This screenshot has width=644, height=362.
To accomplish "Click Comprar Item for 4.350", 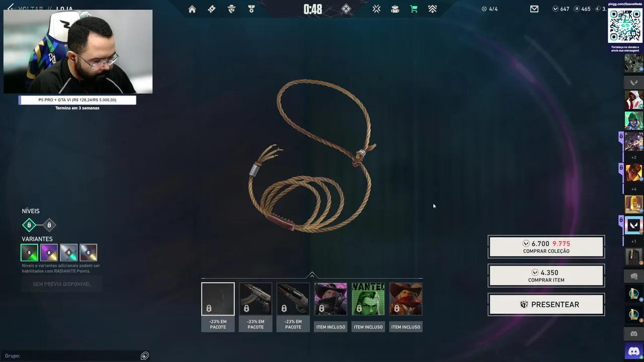I will pyautogui.click(x=546, y=276).
